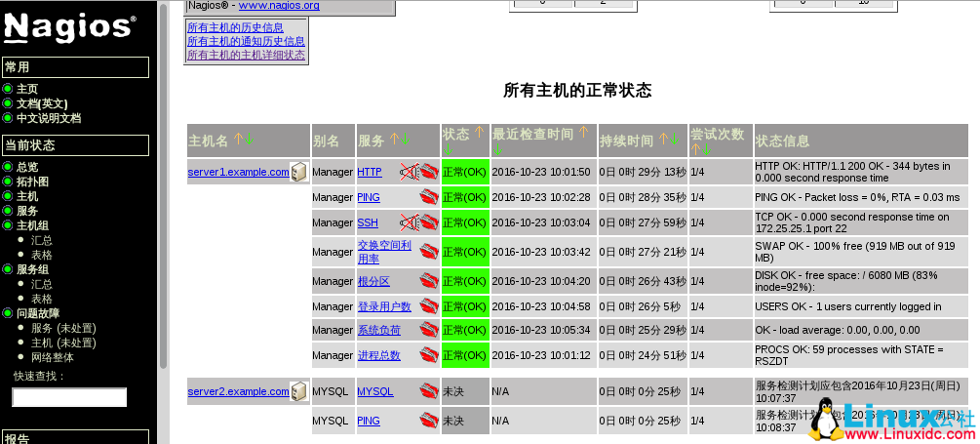980x444 pixels.
Task: Sort ascending by 最近检查时间 up arrow
Action: click(x=583, y=133)
